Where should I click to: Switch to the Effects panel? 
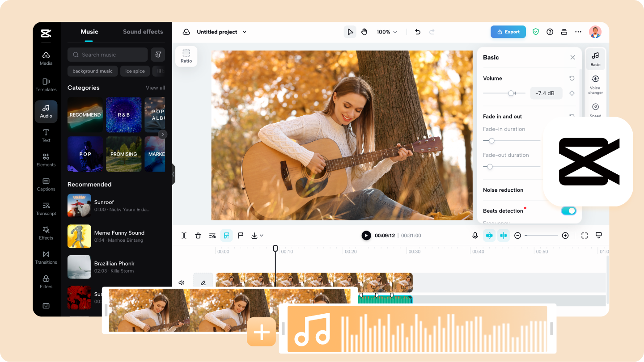pos(46,233)
